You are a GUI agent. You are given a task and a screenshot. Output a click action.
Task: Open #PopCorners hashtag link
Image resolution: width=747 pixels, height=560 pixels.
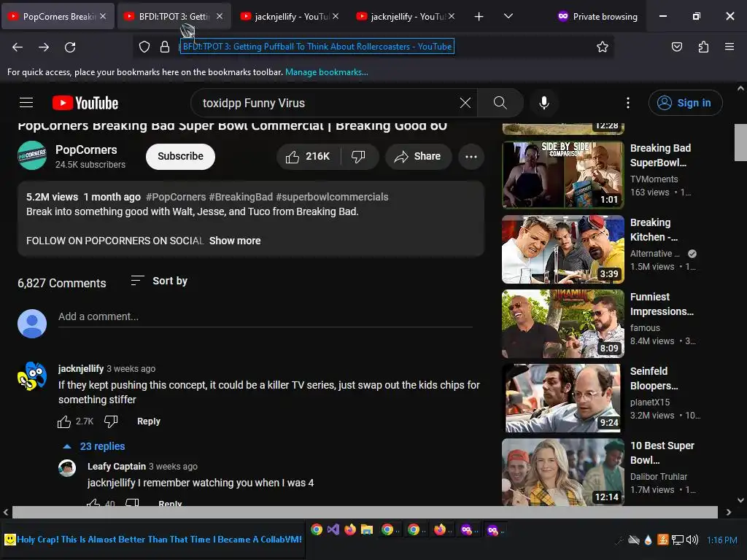point(176,197)
